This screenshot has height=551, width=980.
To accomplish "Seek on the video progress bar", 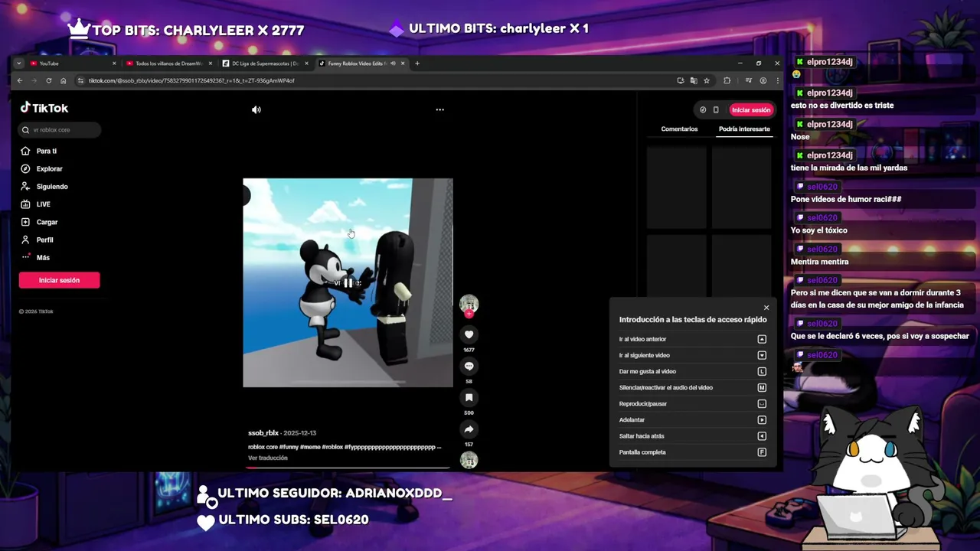I will (x=348, y=467).
